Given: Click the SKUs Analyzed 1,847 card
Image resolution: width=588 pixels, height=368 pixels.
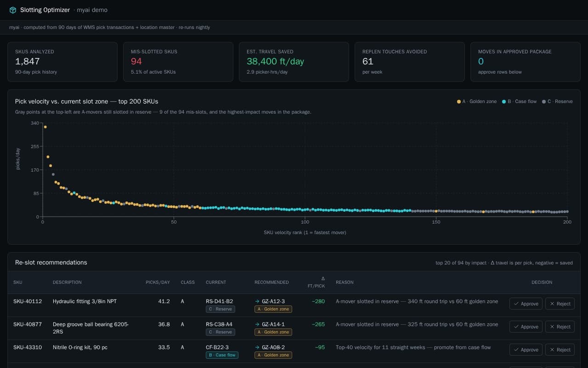Looking at the screenshot, I should 62,62.
